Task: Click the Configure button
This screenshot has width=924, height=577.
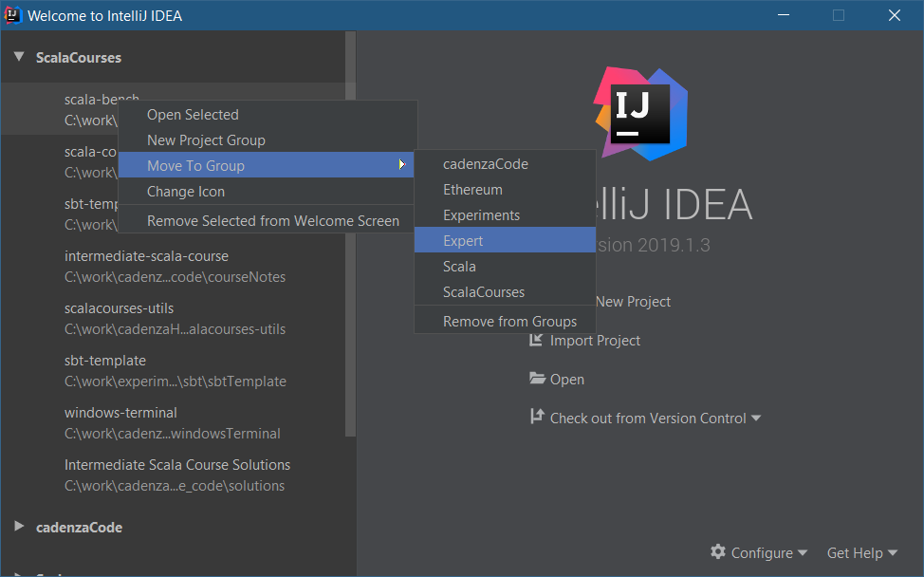Action: tap(762, 553)
